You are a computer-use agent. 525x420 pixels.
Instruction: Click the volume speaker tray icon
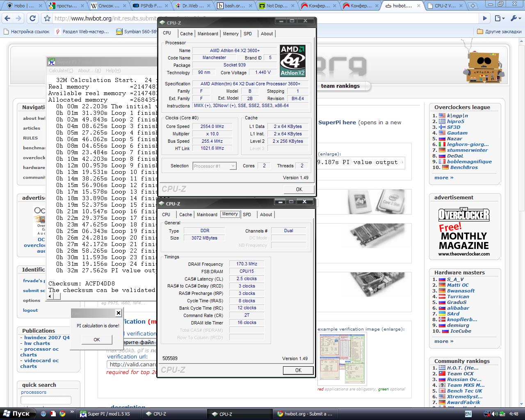click(494, 414)
